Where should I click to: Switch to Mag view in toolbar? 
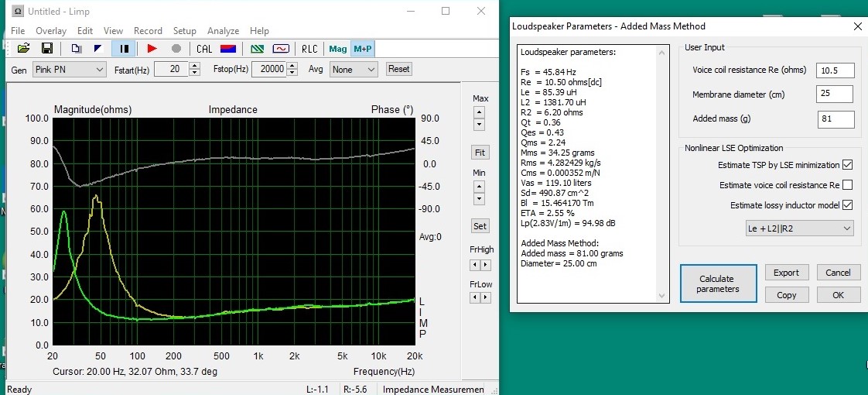(x=337, y=49)
